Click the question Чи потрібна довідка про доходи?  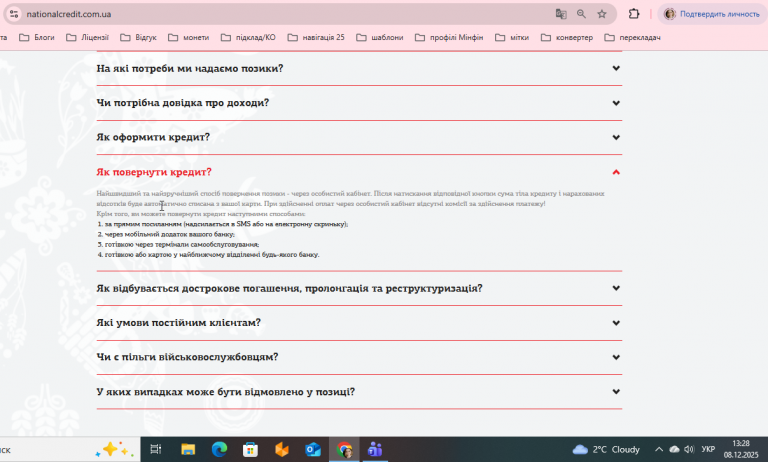click(x=183, y=103)
